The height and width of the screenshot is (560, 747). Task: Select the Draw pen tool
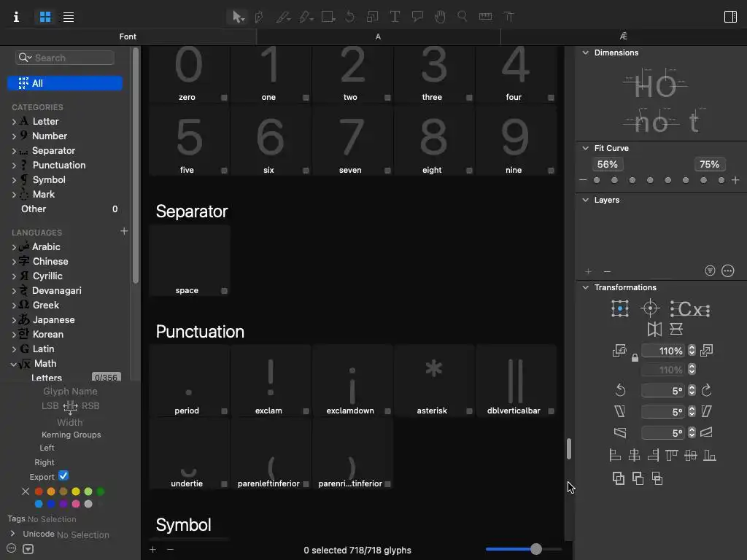point(259,17)
